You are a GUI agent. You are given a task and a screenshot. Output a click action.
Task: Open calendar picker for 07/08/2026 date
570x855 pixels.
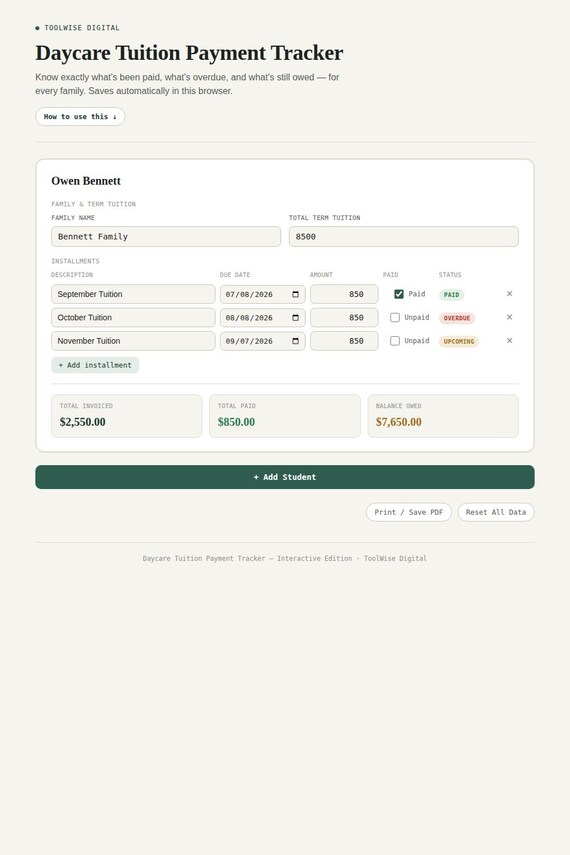(296, 294)
